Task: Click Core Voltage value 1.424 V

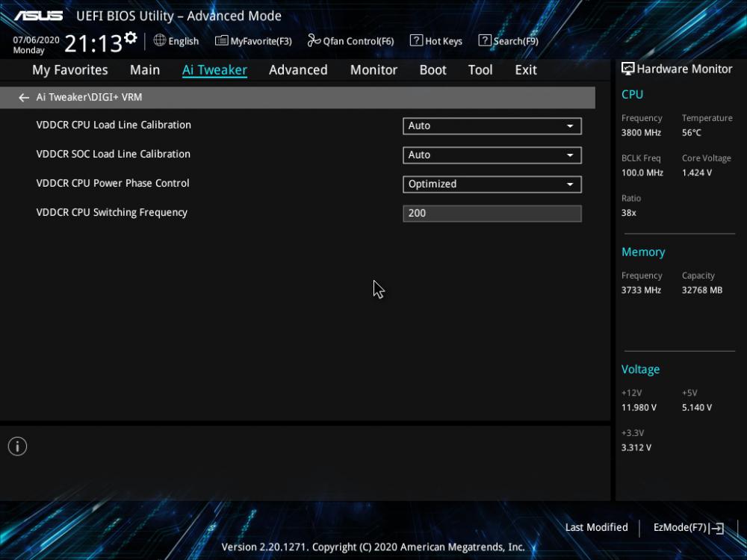Action: pyautogui.click(x=696, y=172)
